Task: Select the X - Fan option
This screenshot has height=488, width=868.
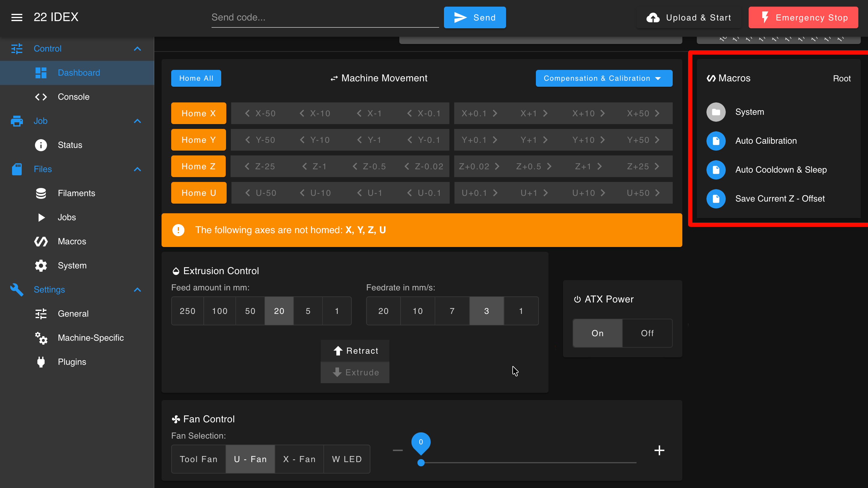Action: [x=299, y=459]
